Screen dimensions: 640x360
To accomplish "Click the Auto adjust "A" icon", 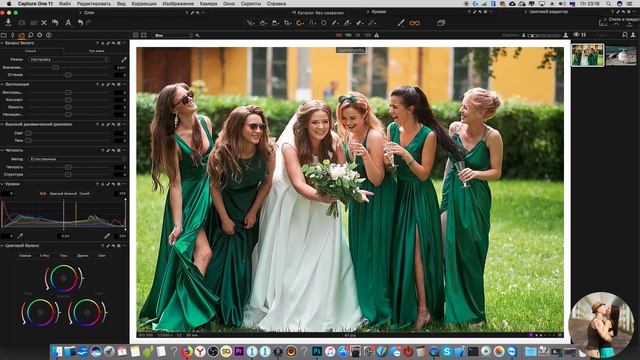I will tap(68, 23).
